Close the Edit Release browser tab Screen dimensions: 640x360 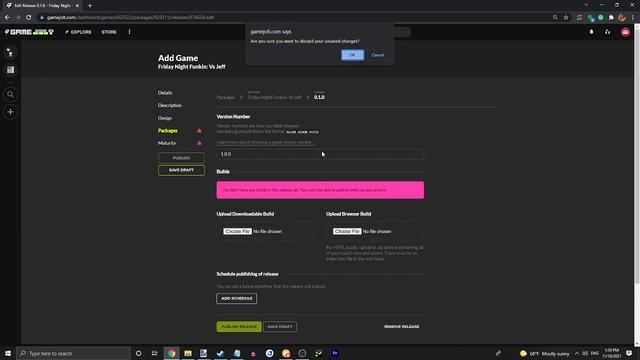[77, 6]
